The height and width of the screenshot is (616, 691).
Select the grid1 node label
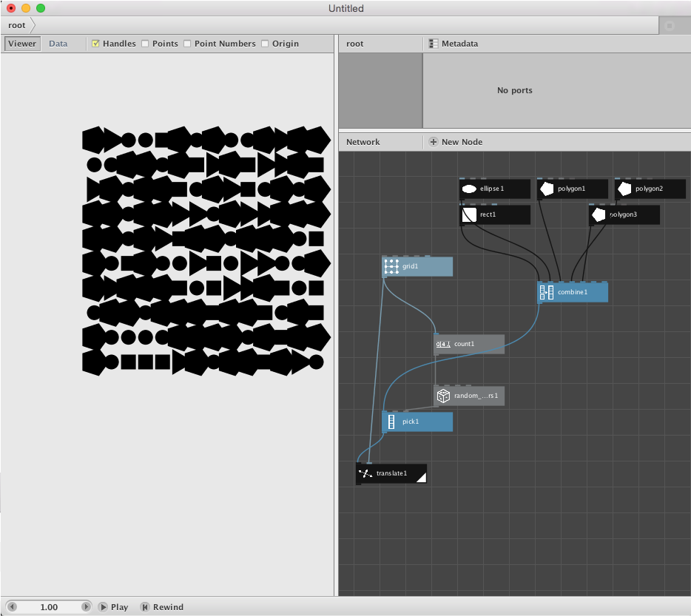point(410,266)
